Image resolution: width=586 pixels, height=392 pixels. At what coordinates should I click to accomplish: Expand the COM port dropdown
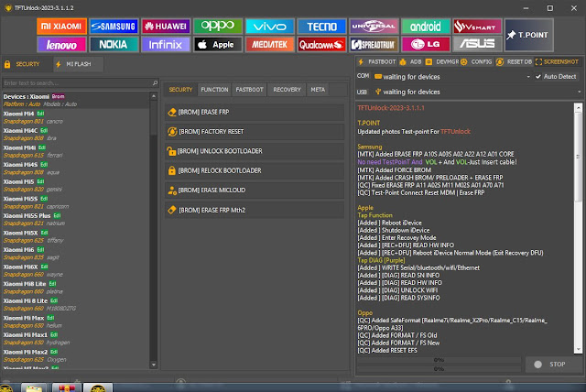click(528, 77)
